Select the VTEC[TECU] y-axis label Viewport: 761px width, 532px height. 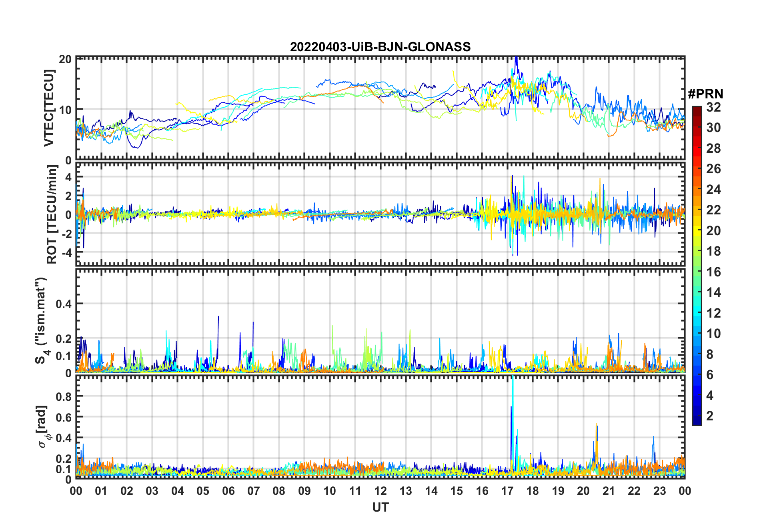pyautogui.click(x=49, y=108)
